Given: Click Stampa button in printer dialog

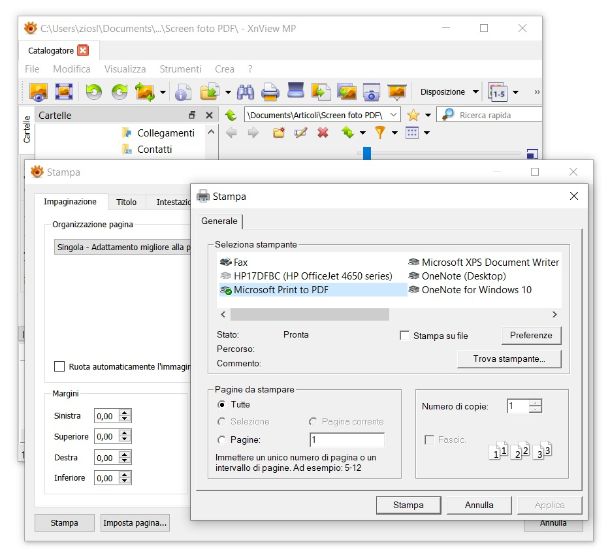Looking at the screenshot, I should [408, 505].
